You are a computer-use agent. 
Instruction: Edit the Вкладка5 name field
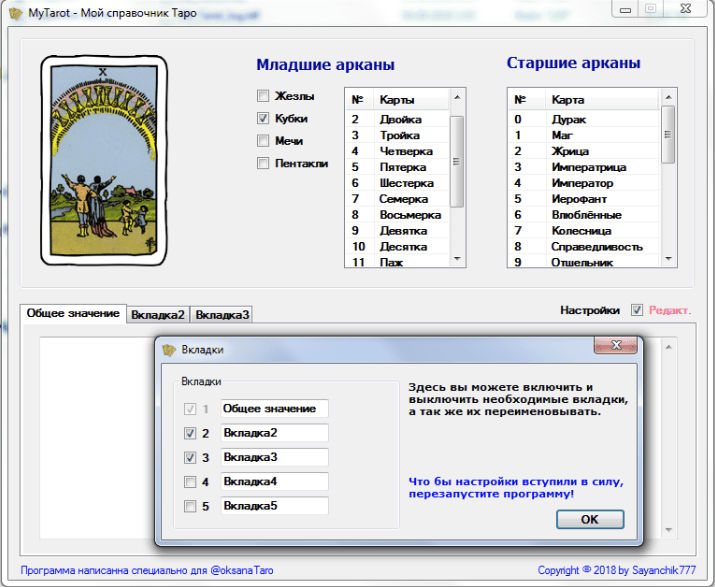point(275,506)
